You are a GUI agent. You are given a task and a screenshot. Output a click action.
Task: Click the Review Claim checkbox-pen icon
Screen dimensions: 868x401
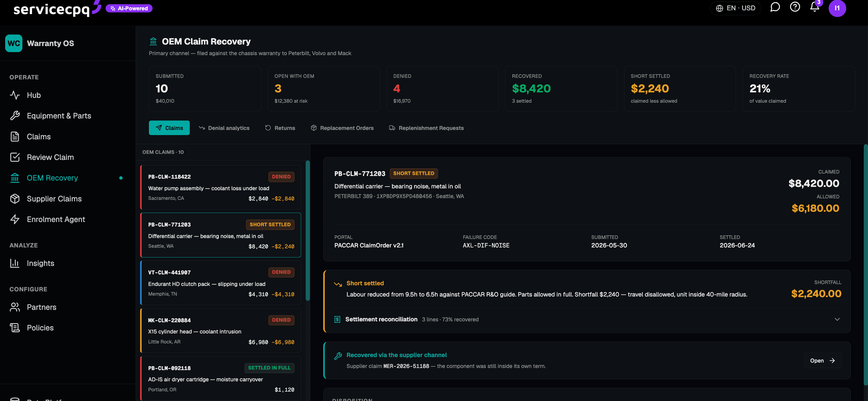15,157
